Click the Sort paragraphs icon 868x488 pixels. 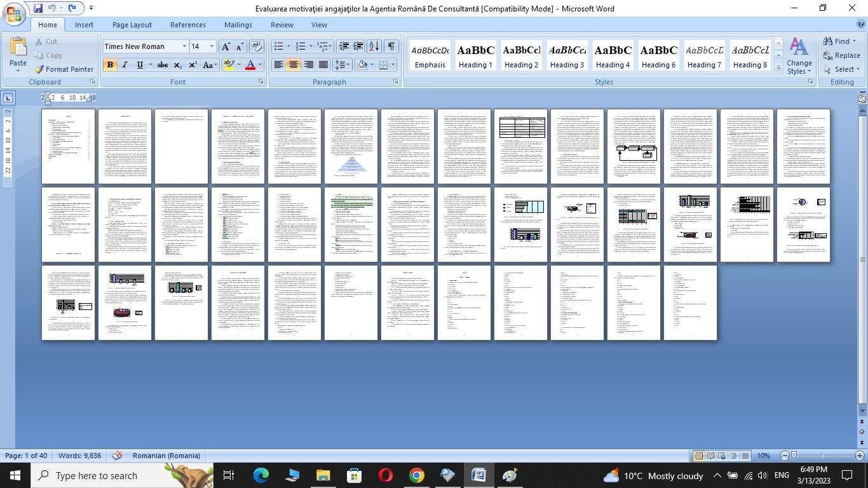tap(374, 46)
